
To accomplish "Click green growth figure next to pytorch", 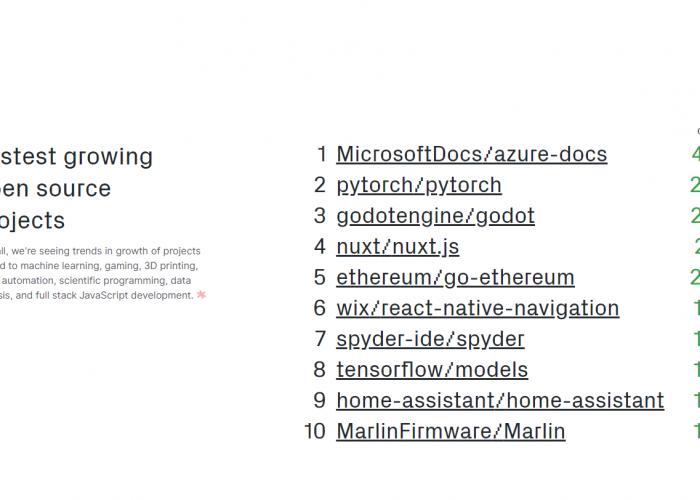I will [x=695, y=185].
